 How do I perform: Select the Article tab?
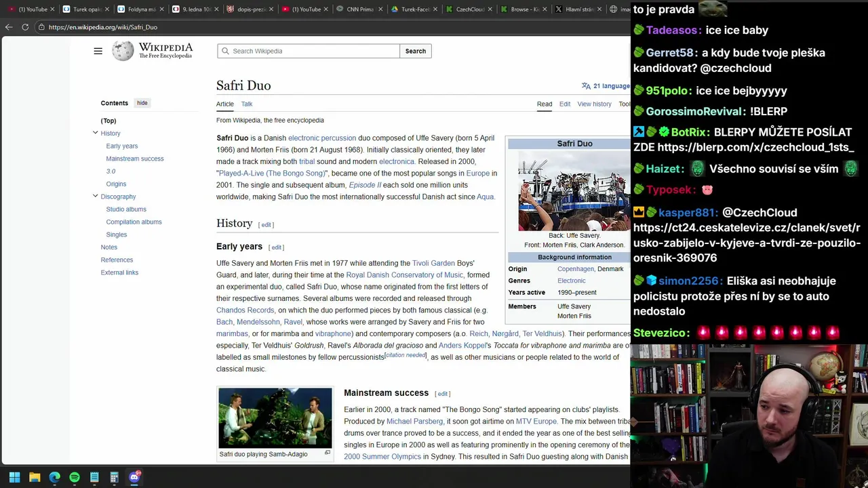click(225, 104)
